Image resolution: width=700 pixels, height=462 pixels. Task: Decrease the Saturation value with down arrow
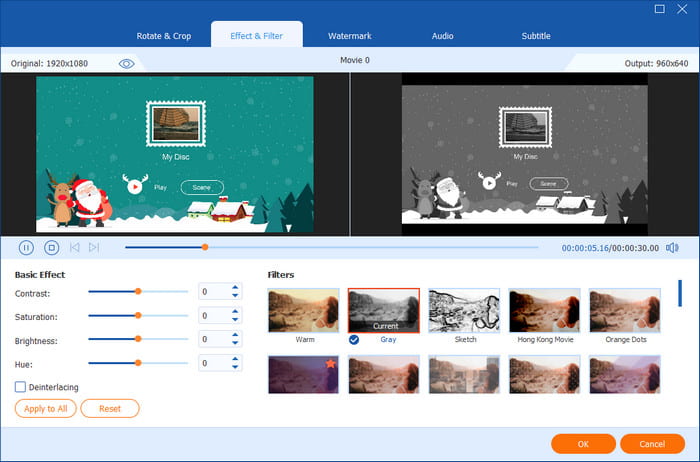pyautogui.click(x=236, y=320)
